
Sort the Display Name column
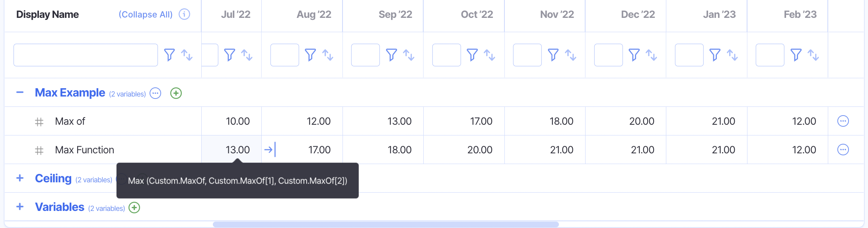[x=187, y=55]
